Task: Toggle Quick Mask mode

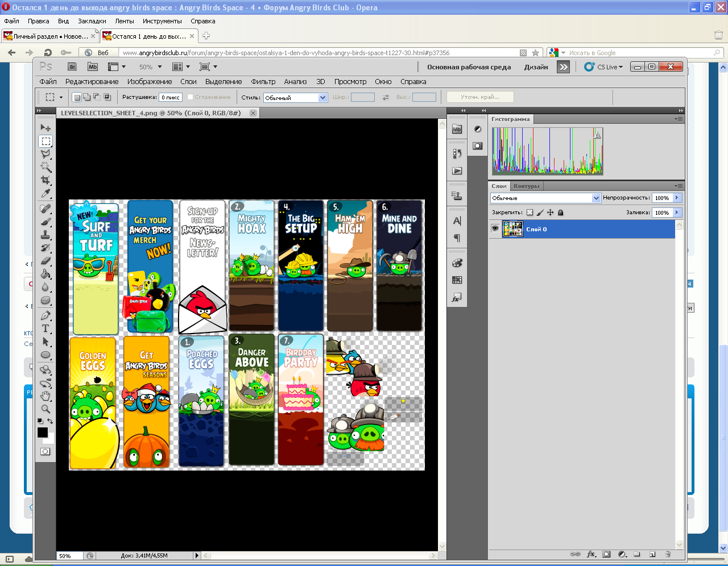Action: 45,452
